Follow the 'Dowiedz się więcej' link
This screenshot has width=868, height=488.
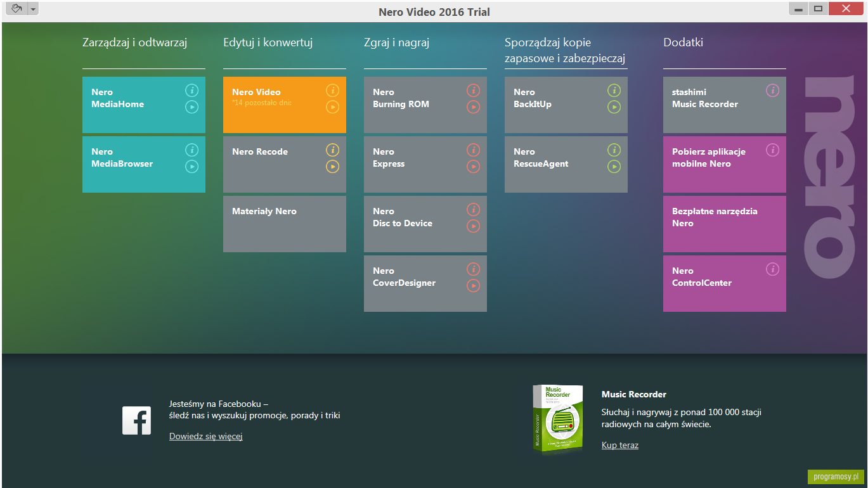click(x=206, y=436)
